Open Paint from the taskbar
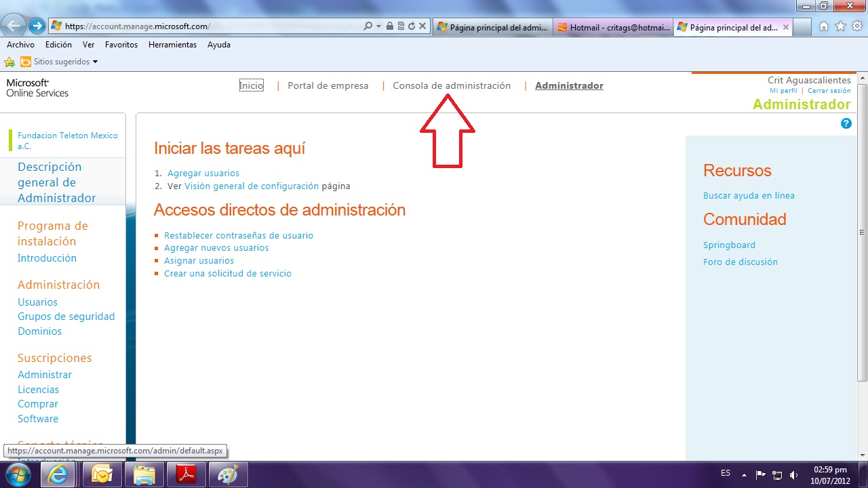 (x=228, y=474)
